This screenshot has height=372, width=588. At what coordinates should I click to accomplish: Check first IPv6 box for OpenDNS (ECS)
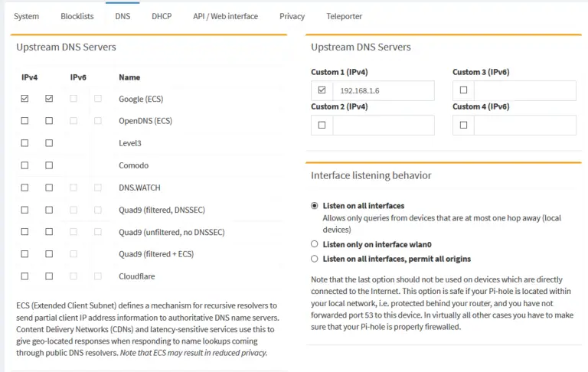pyautogui.click(x=73, y=121)
